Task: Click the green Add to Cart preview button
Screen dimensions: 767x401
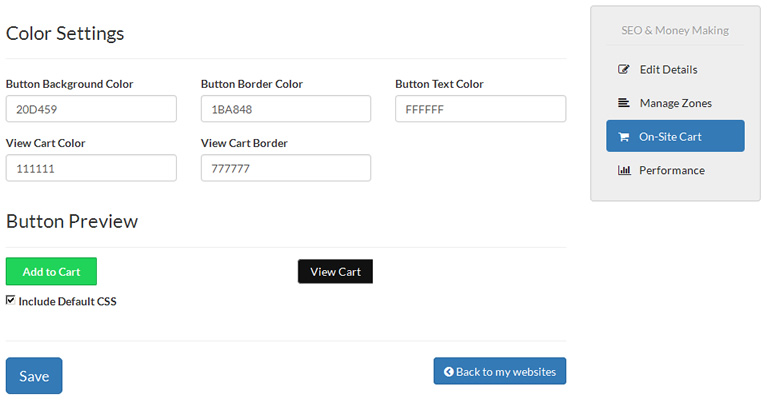Action: point(51,272)
